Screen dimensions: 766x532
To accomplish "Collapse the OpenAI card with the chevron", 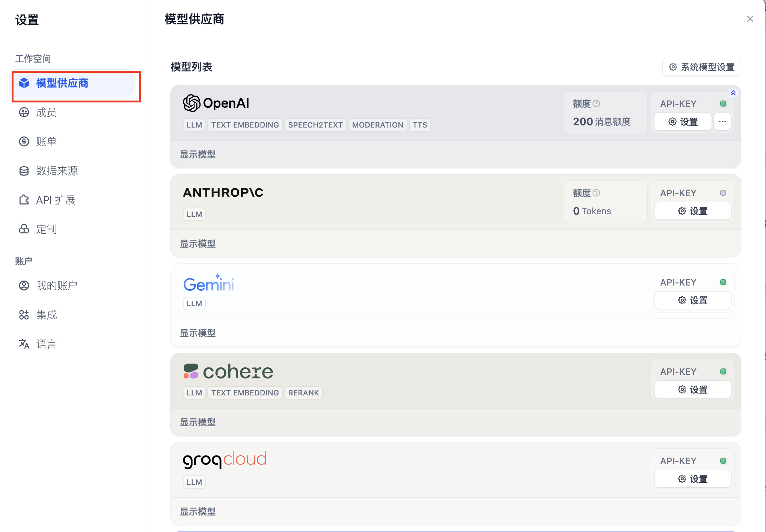I will [x=733, y=93].
